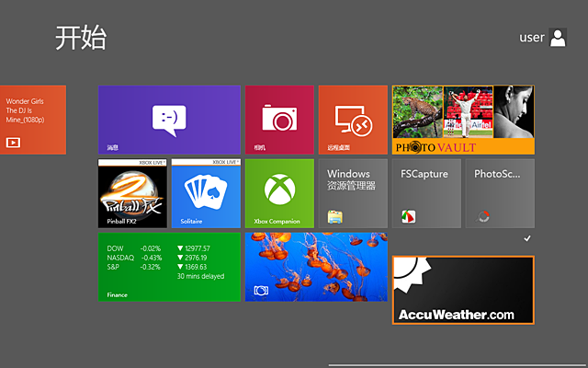Click the folder icon on Windows Explorer tile
The image size is (588, 368).
(x=334, y=217)
